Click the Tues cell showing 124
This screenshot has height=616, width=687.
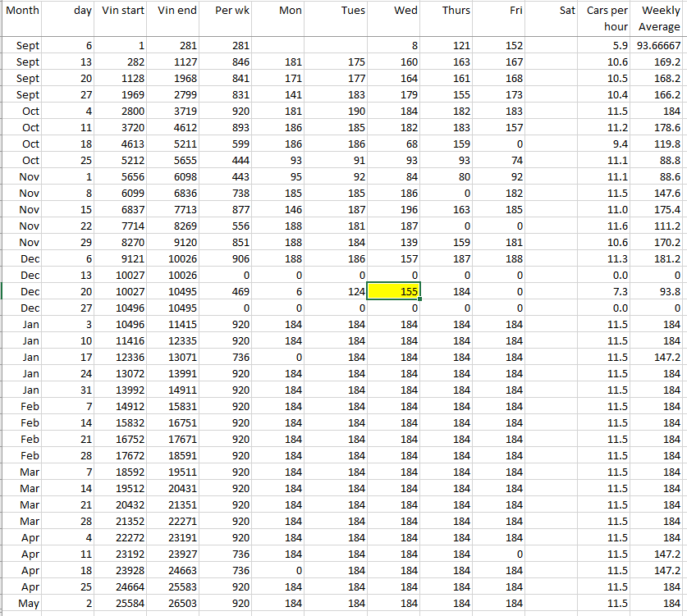coord(341,291)
